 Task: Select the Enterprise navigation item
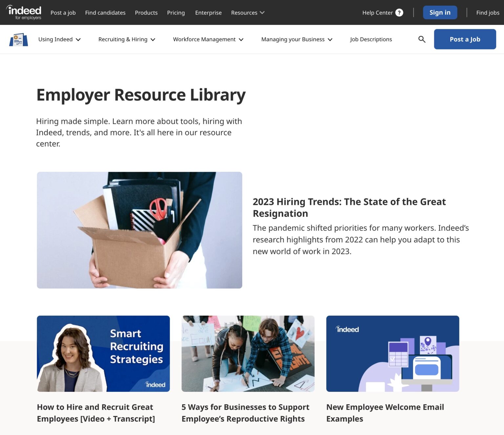(208, 12)
